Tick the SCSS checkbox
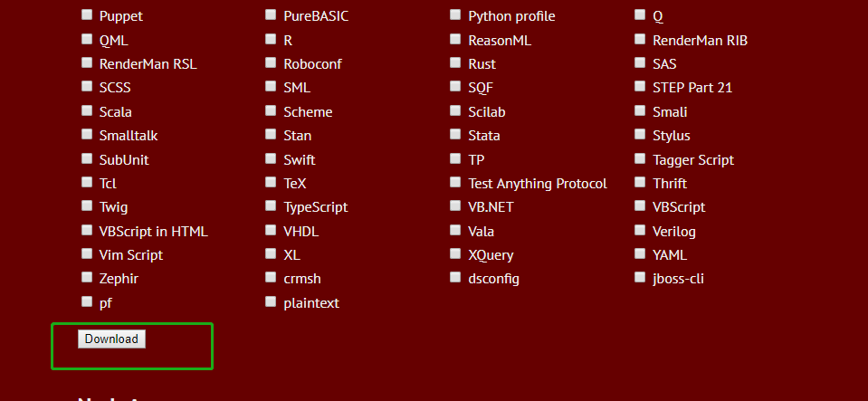Screen dimensions: 868x401 click(x=87, y=87)
